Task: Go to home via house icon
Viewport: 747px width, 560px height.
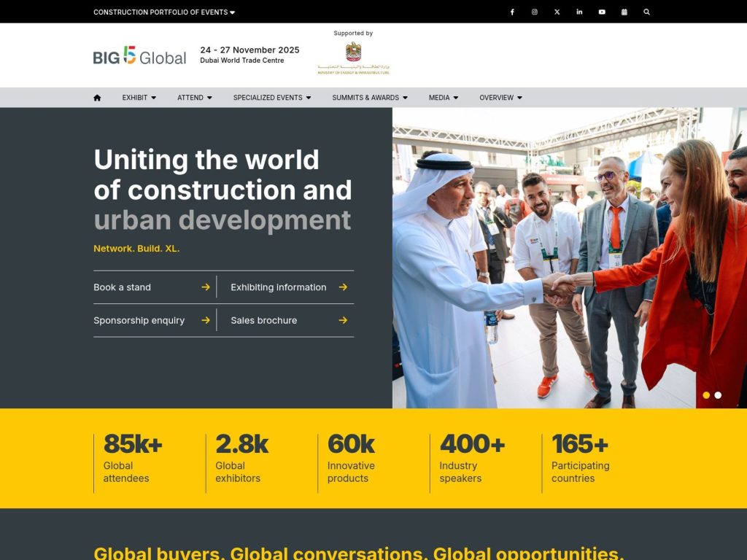Action: 97,98
